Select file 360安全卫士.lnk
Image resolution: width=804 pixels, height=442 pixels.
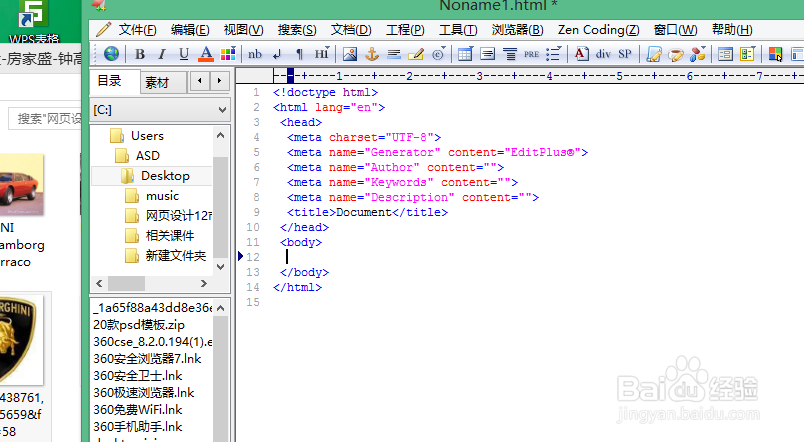(137, 376)
